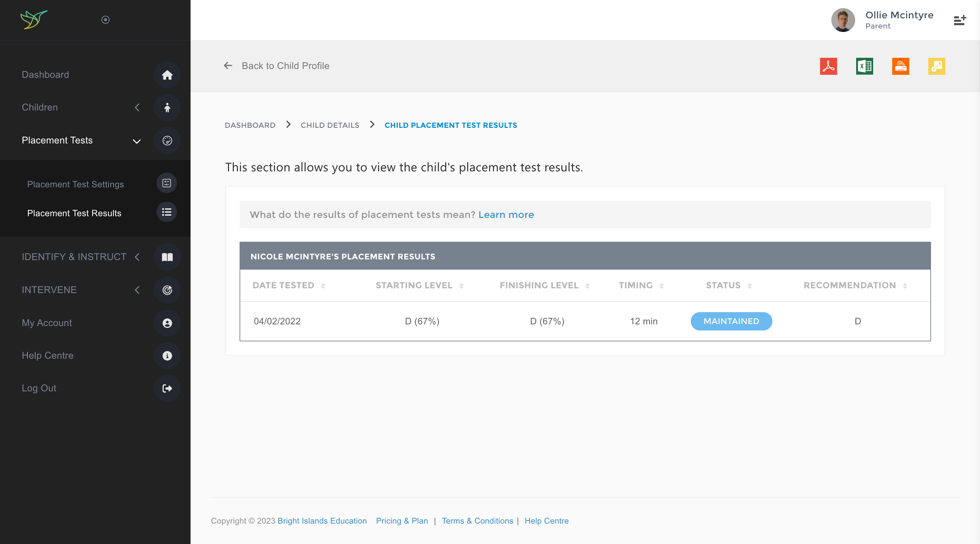Click the blue Maintained status badge
The width and height of the screenshot is (980, 544).
point(731,321)
